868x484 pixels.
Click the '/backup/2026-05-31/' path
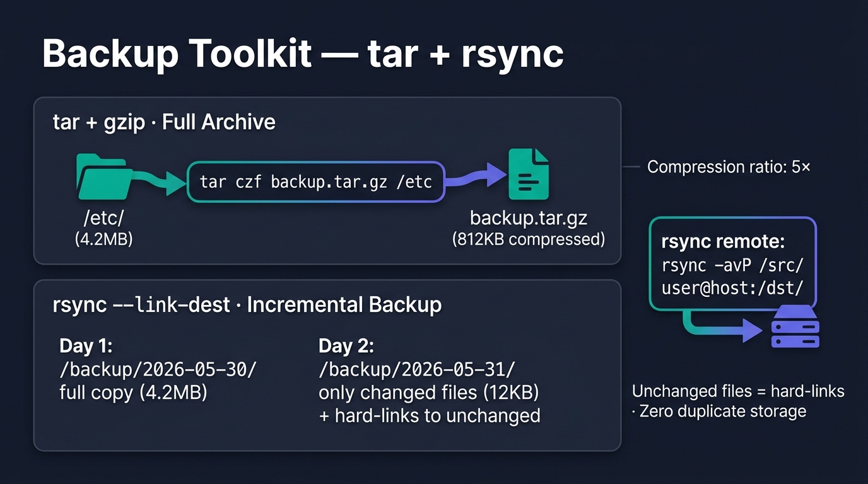tap(418, 369)
